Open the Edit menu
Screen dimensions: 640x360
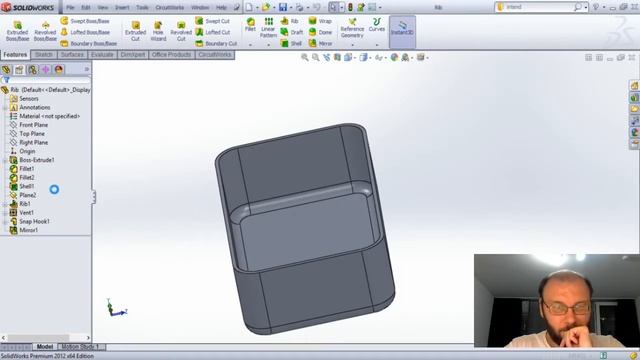[x=86, y=7]
